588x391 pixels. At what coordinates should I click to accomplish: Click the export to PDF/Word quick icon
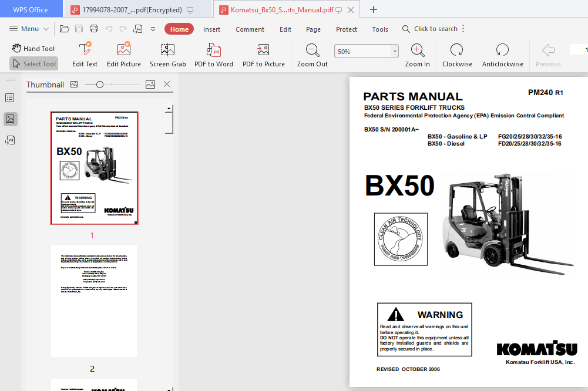pos(138,29)
